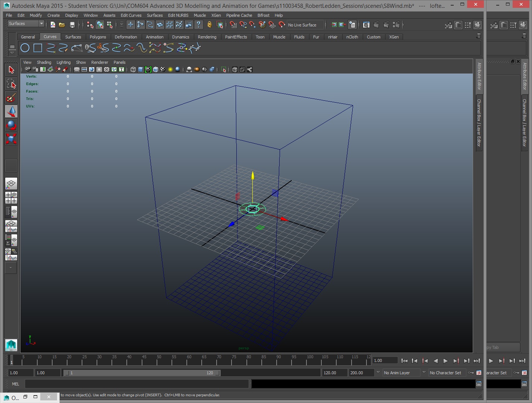The image size is (532, 403).
Task: Click the 200.00 animation end field
Action: point(361,373)
